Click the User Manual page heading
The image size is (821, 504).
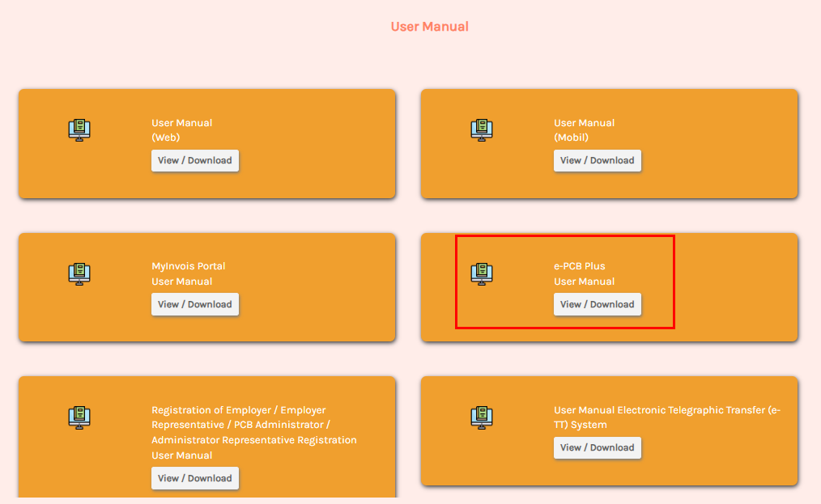(429, 26)
